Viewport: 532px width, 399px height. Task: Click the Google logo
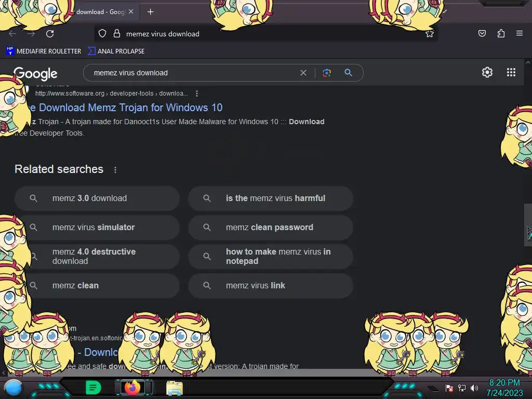point(35,74)
